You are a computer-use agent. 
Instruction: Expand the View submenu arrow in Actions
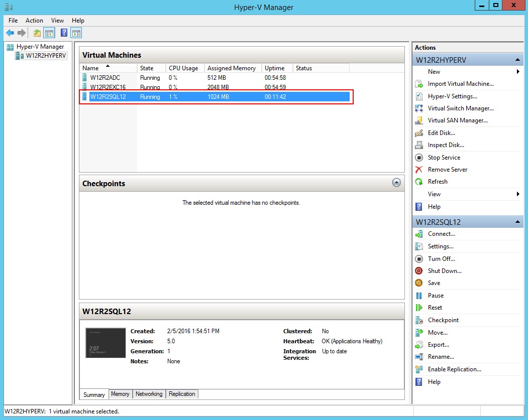click(x=518, y=194)
